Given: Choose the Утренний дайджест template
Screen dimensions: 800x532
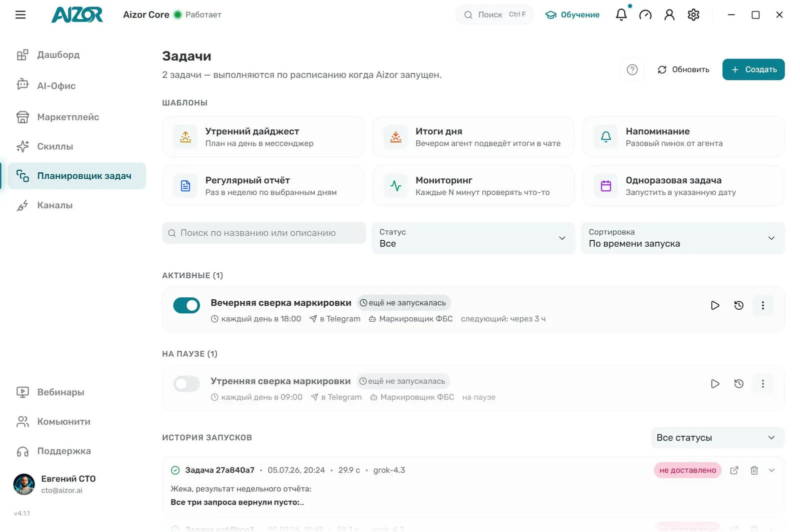Looking at the screenshot, I should [263, 137].
